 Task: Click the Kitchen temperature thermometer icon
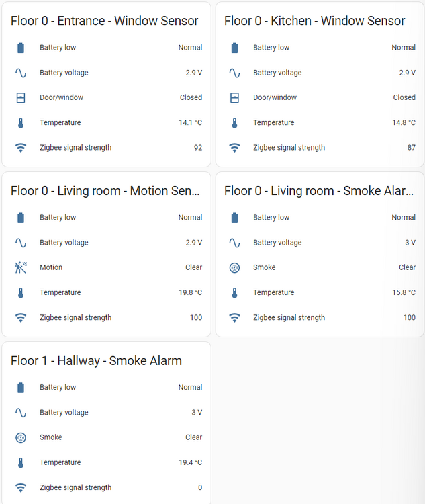pyautogui.click(x=234, y=123)
